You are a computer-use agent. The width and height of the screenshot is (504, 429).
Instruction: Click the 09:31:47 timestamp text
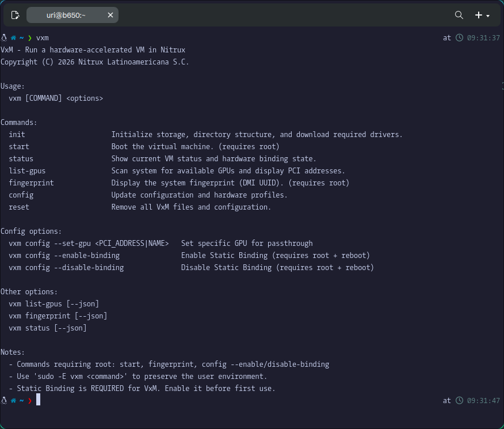(483, 400)
